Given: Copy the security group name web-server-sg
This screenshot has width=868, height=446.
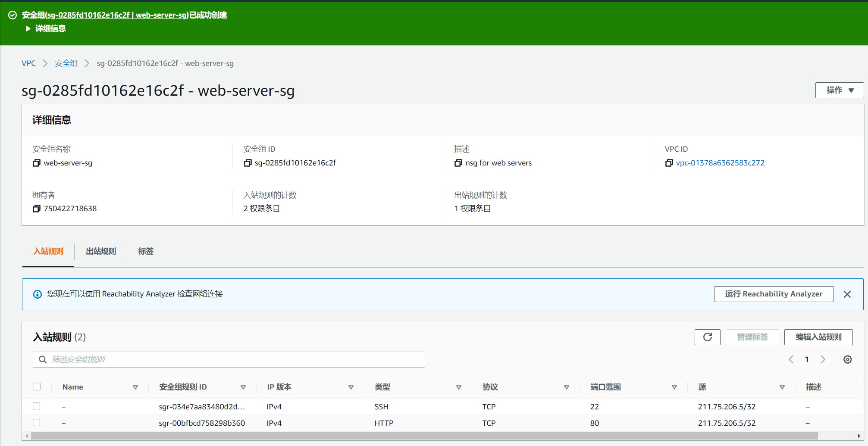Looking at the screenshot, I should tap(37, 163).
